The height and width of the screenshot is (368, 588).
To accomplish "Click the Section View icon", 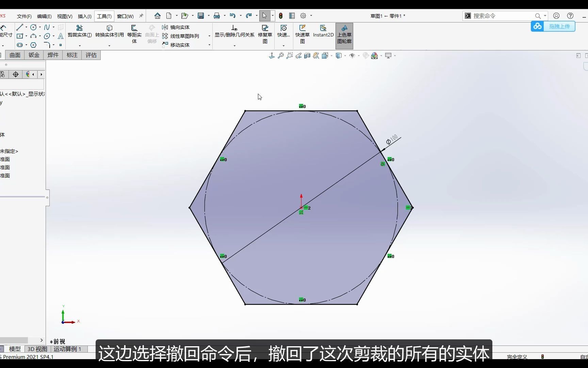I will (x=307, y=56).
